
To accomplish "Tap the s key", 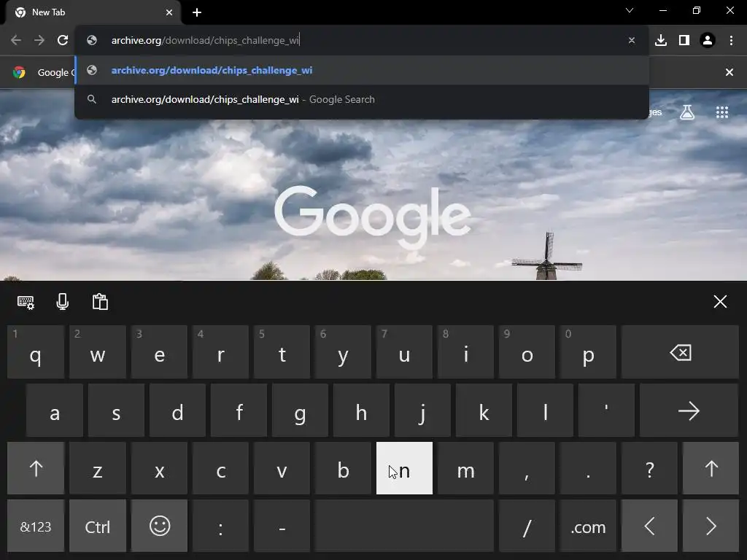I will pyautogui.click(x=116, y=411).
